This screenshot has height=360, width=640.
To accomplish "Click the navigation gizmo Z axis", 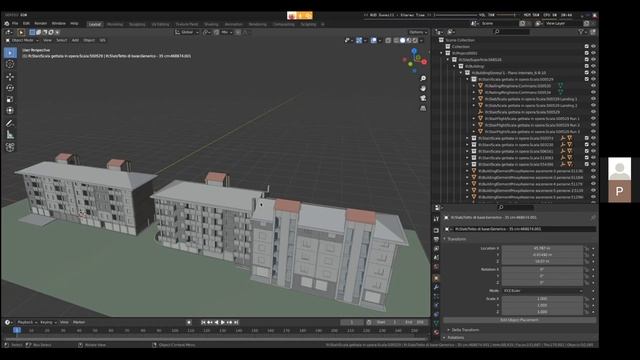I will (x=414, y=51).
